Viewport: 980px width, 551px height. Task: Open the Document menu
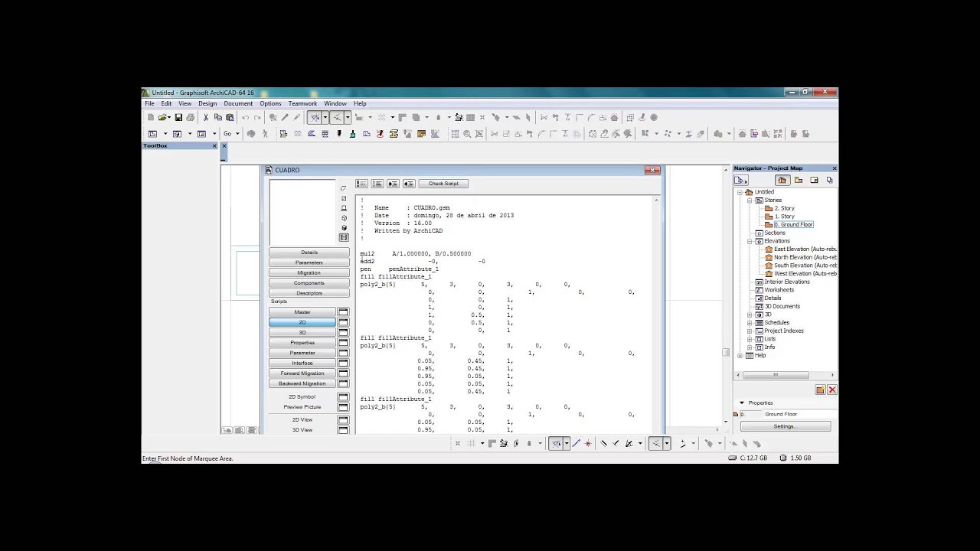point(238,103)
